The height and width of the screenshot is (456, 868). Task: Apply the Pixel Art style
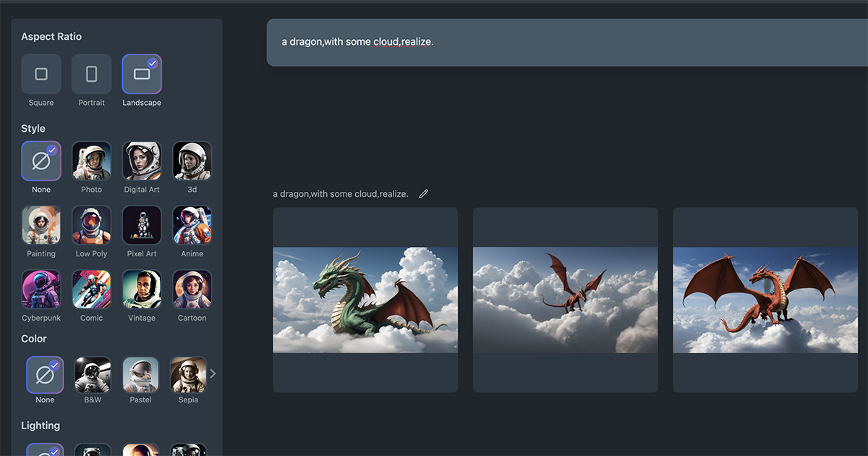[142, 225]
